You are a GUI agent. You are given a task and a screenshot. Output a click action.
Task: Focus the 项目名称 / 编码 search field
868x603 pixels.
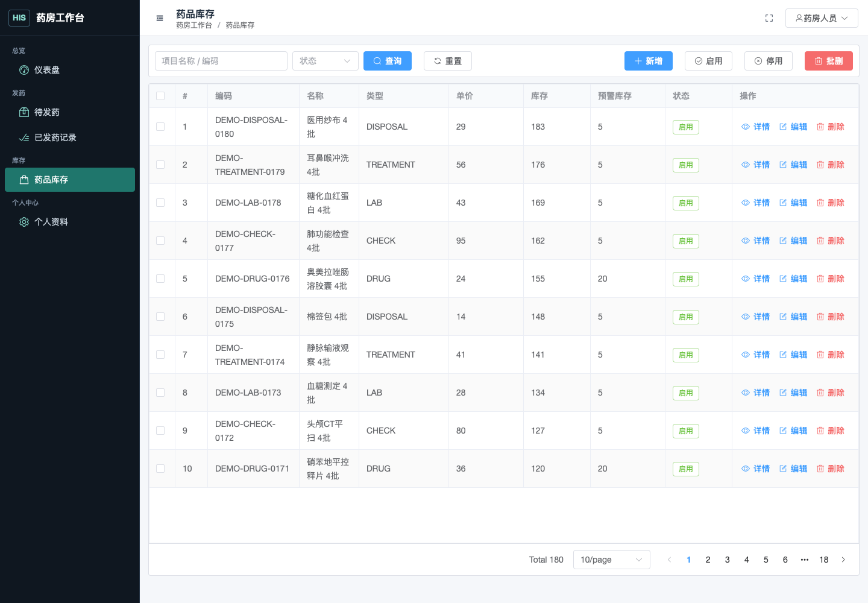click(221, 61)
